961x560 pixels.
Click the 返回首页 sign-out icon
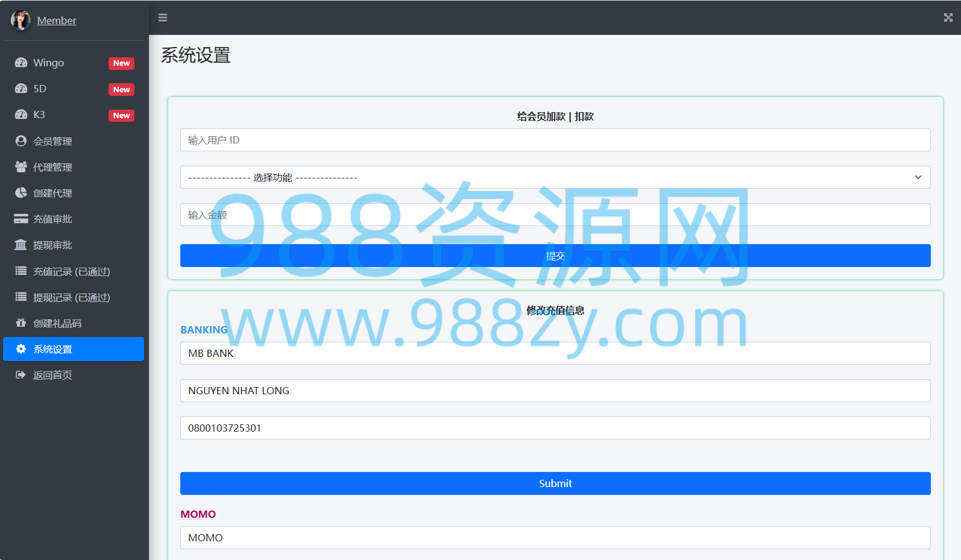(x=21, y=375)
